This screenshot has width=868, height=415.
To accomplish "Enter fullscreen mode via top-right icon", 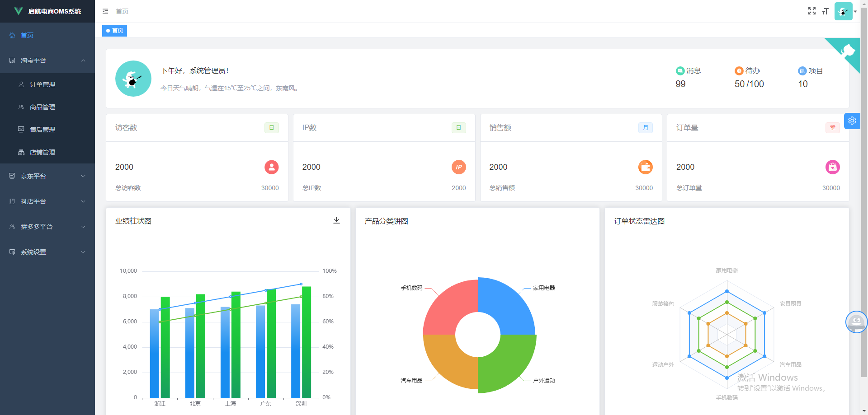I will click(x=811, y=11).
